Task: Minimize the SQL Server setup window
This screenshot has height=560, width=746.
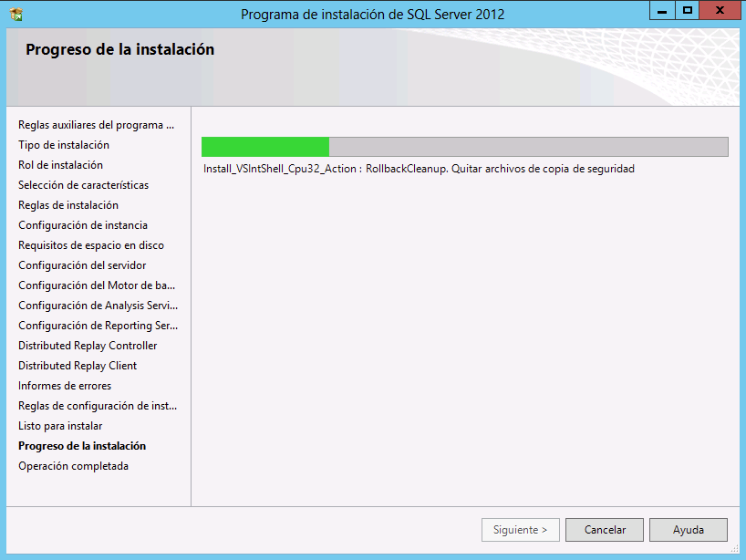Action: [662, 10]
